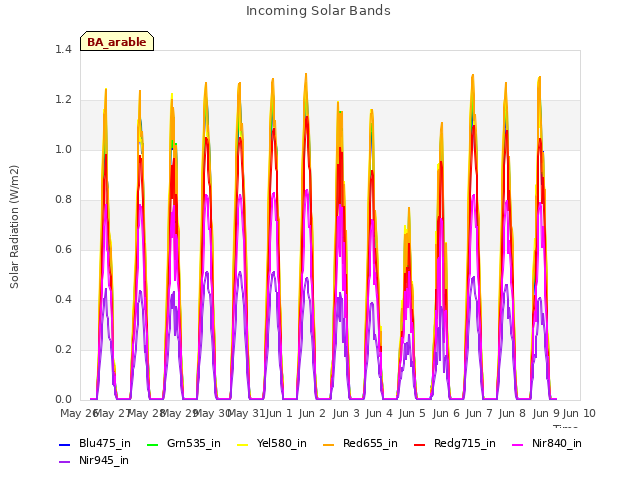Toggle the Nir840_in legend entry
This screenshot has width=640, height=480.
pos(547,443)
